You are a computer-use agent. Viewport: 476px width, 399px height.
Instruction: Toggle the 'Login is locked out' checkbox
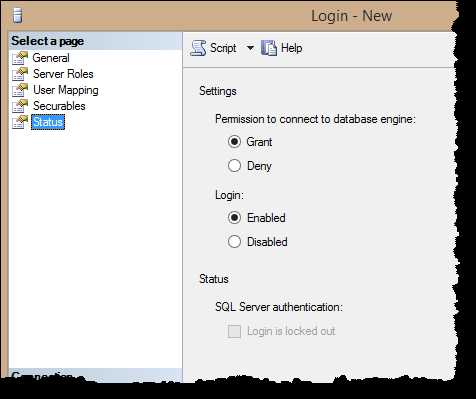[x=234, y=331]
